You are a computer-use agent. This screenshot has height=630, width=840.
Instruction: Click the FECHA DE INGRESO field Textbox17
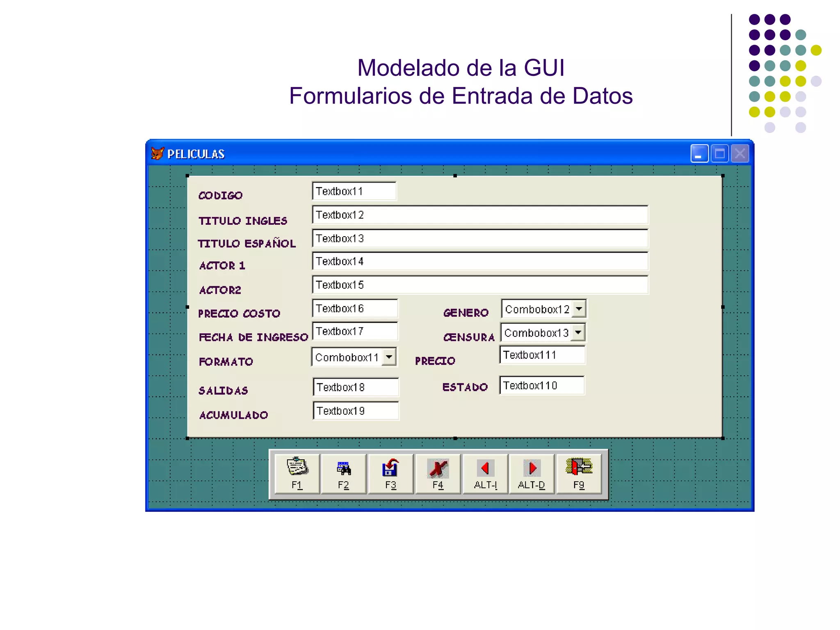coord(355,331)
